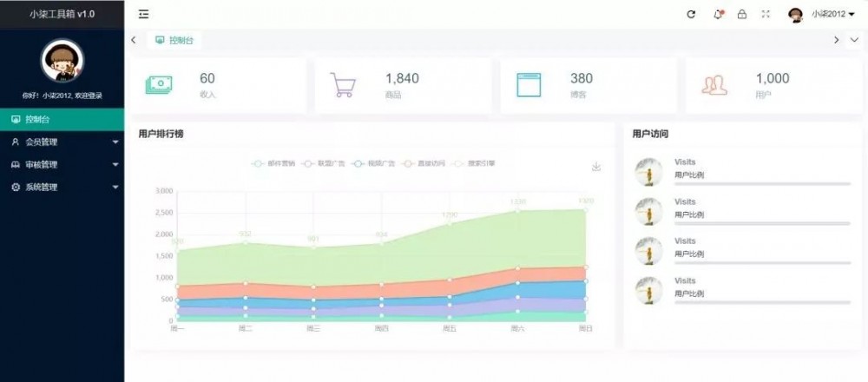Screen dimensions: 868x382
Task: Toggle the 搜索引擎 legend series
Action: [x=474, y=164]
